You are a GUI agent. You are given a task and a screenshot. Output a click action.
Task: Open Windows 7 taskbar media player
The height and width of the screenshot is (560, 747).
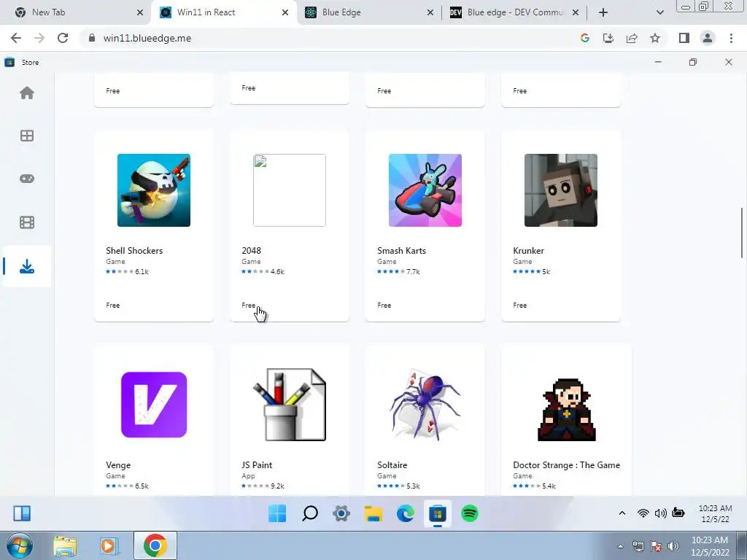coord(109,545)
